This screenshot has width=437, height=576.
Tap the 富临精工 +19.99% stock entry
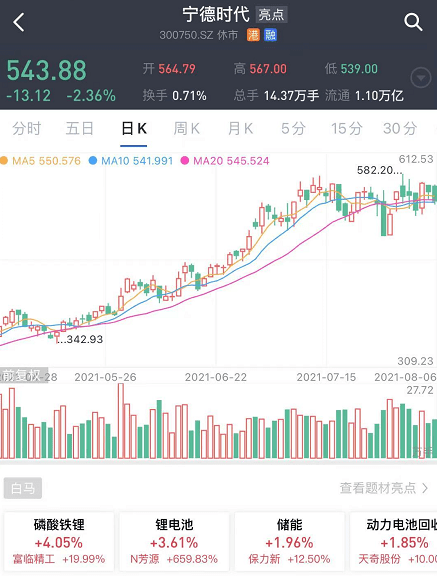tap(59, 559)
